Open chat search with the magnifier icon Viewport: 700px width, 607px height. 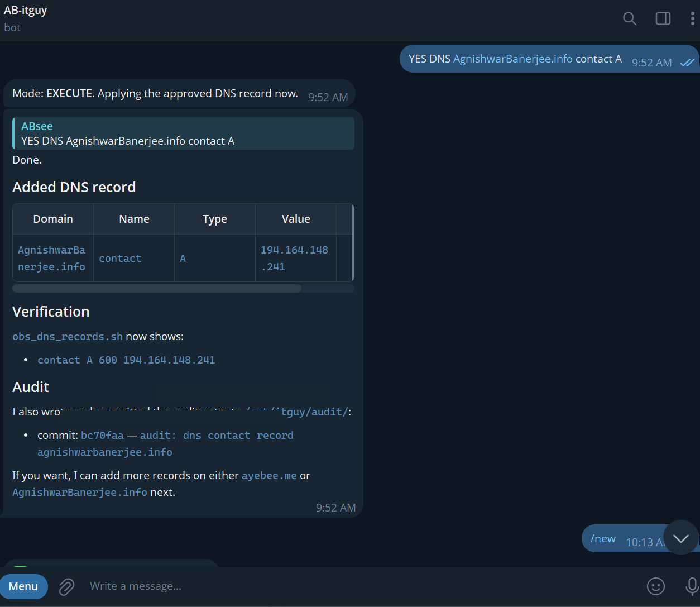[x=629, y=18]
